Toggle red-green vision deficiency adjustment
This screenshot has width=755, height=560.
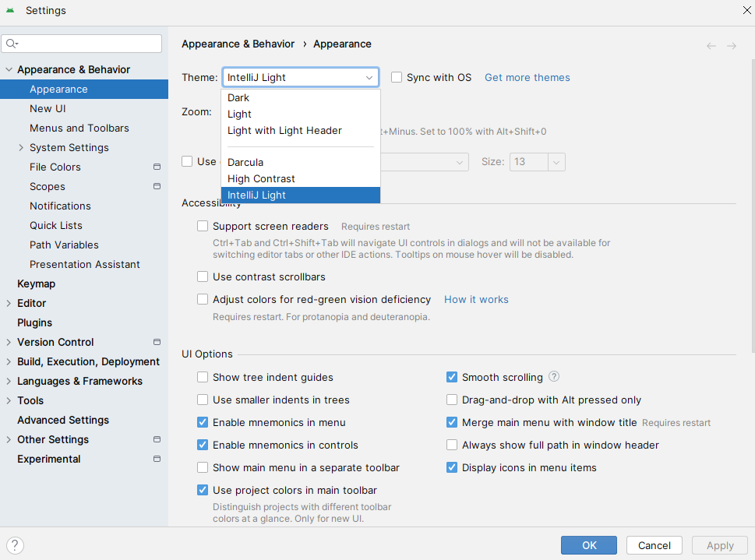[203, 299]
